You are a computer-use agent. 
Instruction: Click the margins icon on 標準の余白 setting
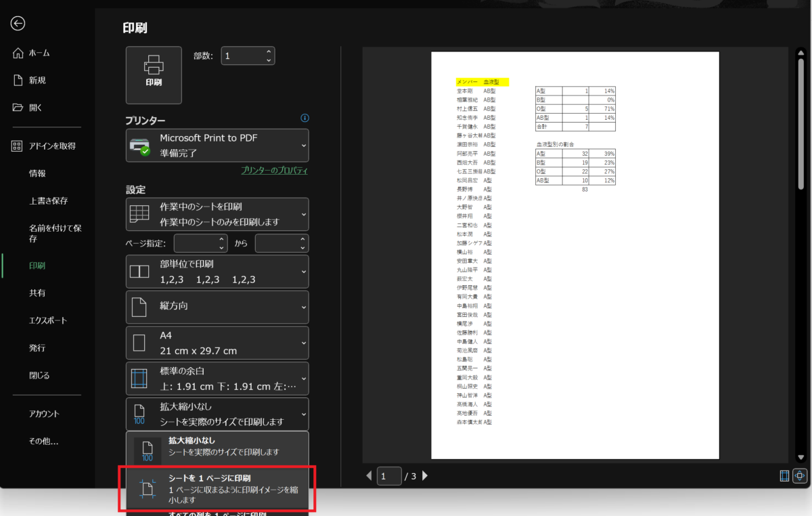point(140,377)
